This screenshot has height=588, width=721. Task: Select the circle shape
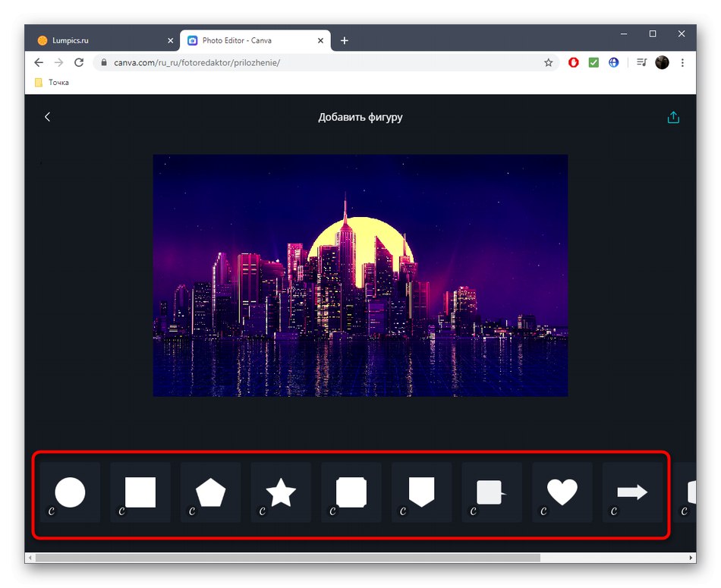[69, 492]
